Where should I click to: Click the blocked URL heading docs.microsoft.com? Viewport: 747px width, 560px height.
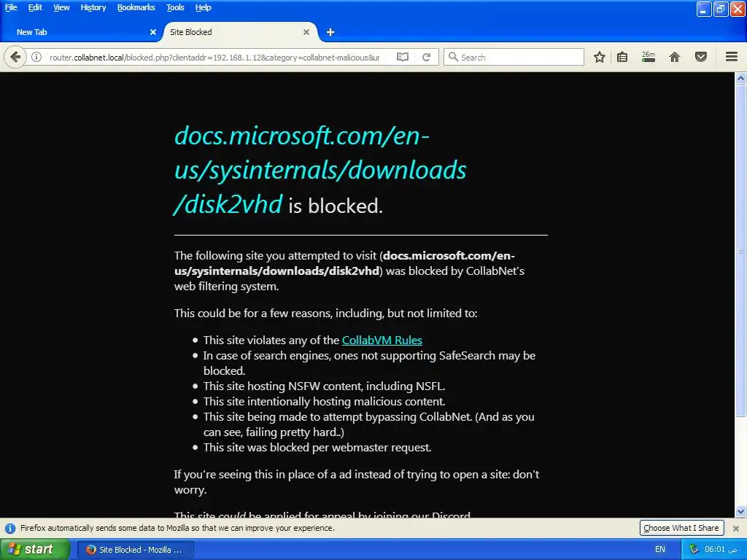click(320, 169)
